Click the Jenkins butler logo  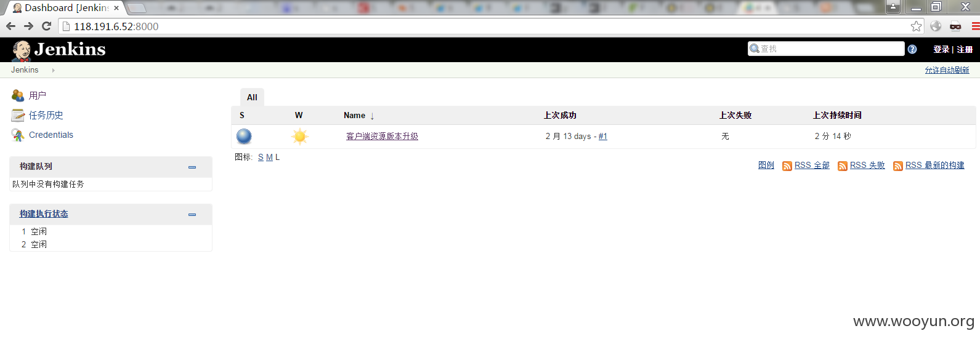pos(22,51)
